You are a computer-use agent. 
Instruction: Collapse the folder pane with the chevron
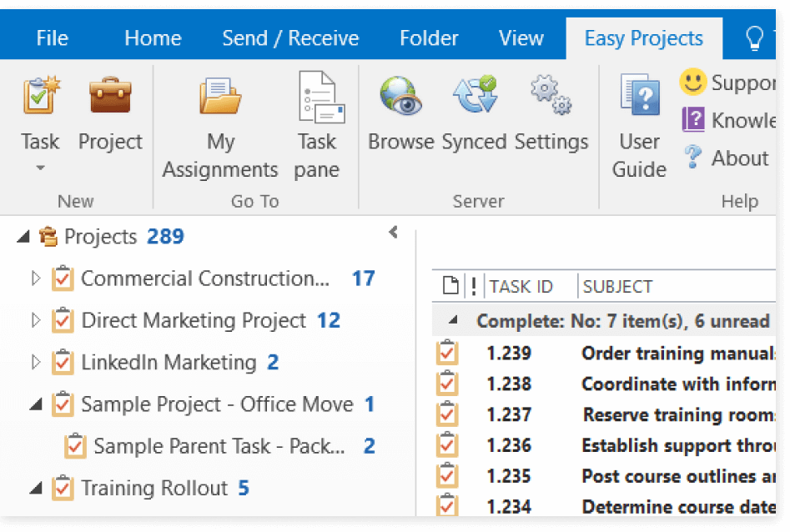[x=394, y=233]
